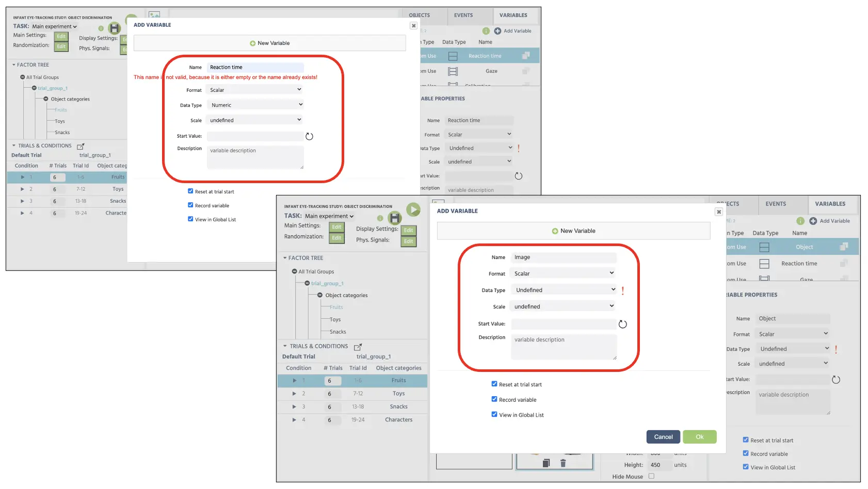Enable the Hide Mouse checkbox

[x=651, y=476]
